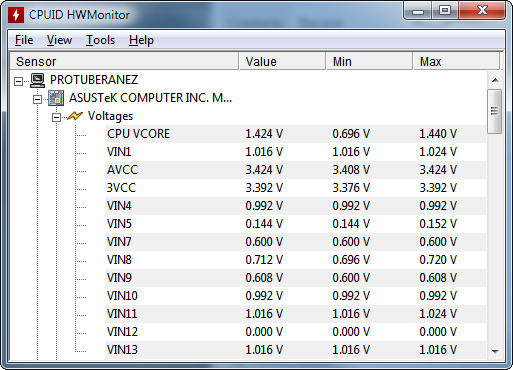Image resolution: width=513 pixels, height=370 pixels.
Task: Select the VIN10 sensor row
Action: tap(295, 296)
